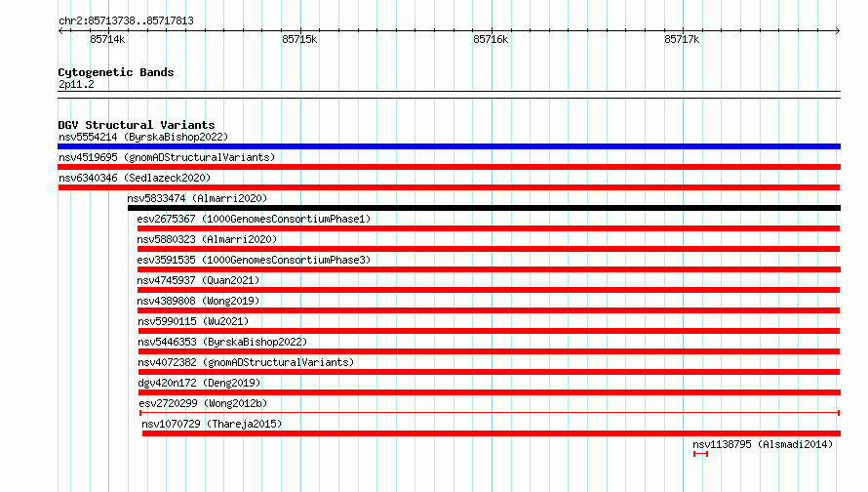Screen dimensions: 868x492
Task: Select the dgv420n172 (Deng2019) label
Action: [x=199, y=383]
